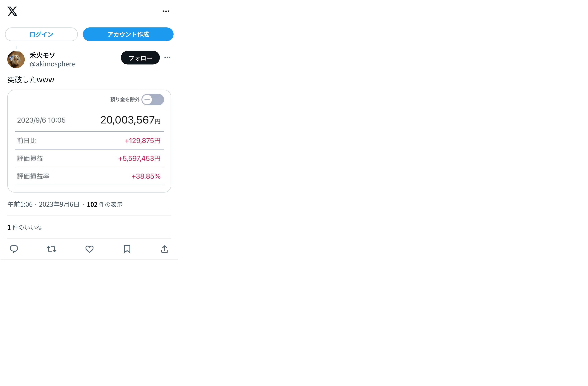Open the attached balance screenshot image
Image resolution: width=588 pixels, height=386 pixels.
(x=89, y=141)
